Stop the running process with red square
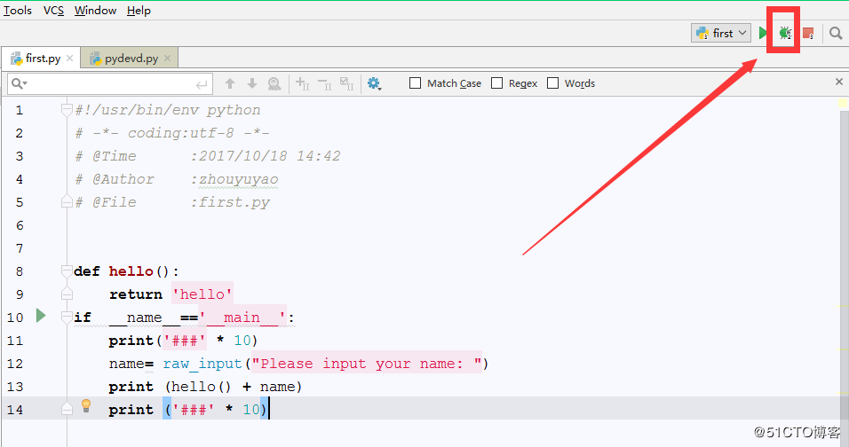The width and height of the screenshot is (849, 447). [x=808, y=33]
